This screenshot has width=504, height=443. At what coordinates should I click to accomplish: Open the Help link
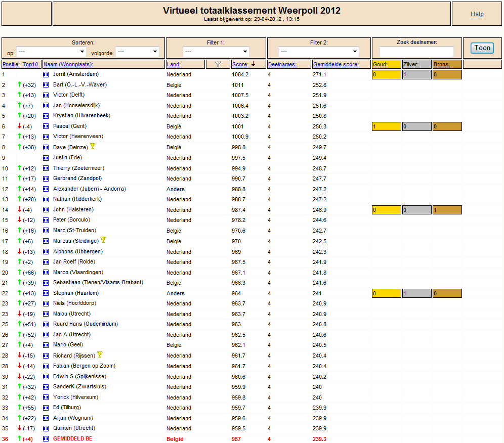pyautogui.click(x=477, y=14)
